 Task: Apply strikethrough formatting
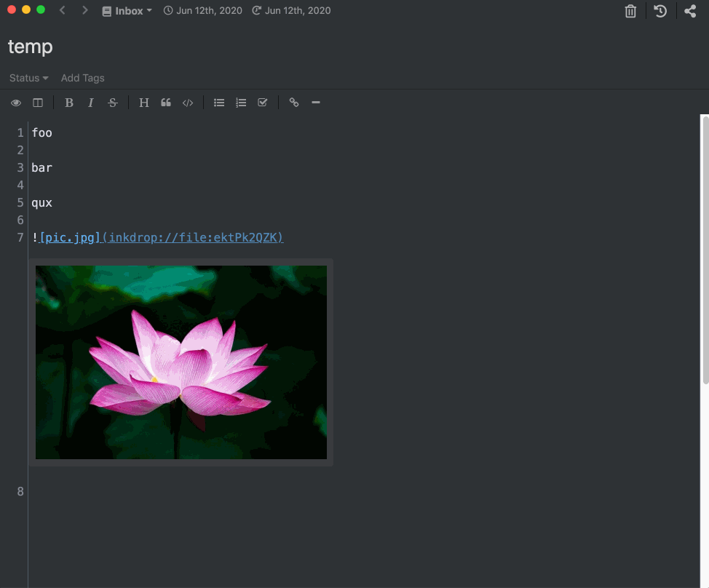[x=113, y=103]
